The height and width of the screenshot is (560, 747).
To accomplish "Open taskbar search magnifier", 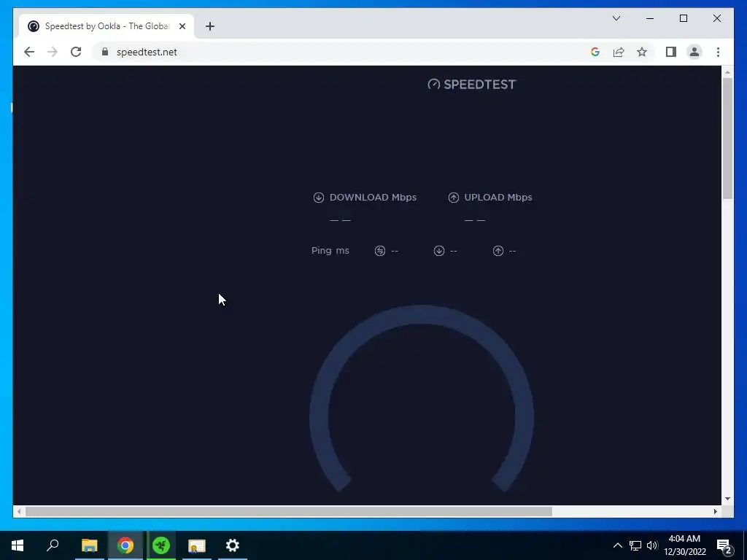I will pyautogui.click(x=53, y=545).
